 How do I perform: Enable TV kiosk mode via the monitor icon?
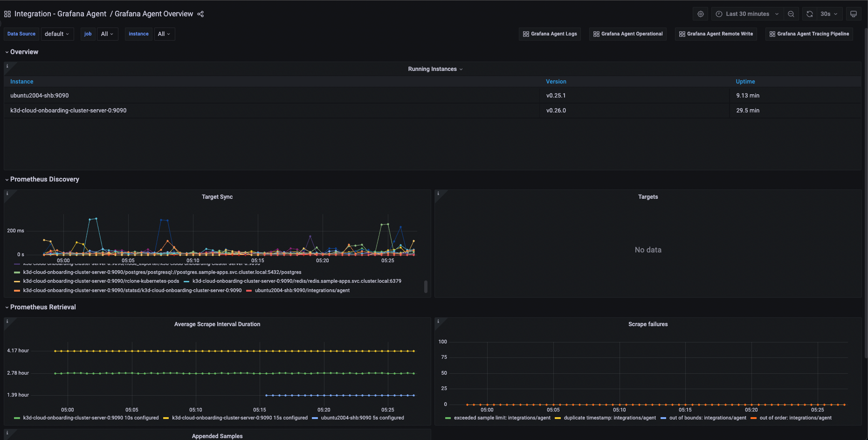point(854,14)
